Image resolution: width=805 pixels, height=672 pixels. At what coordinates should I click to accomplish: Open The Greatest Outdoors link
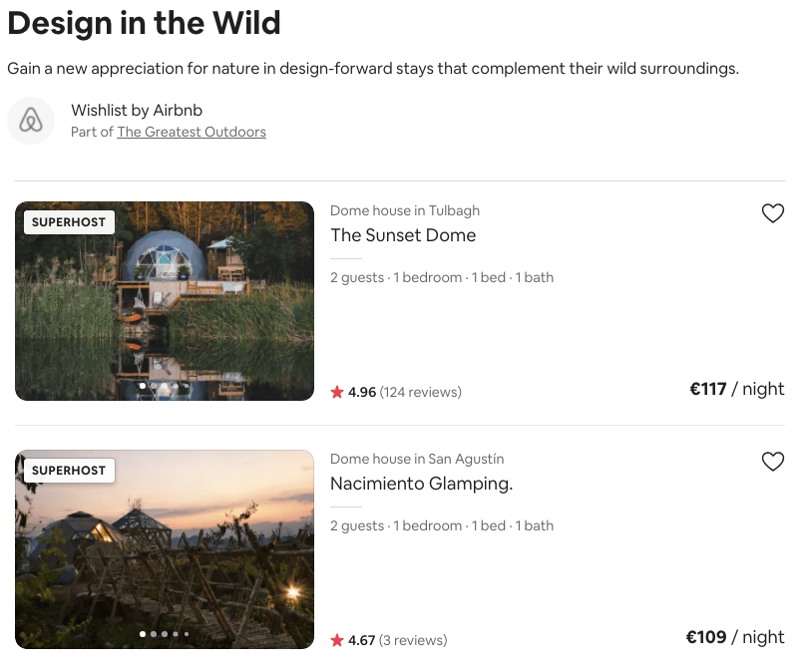pos(192,132)
